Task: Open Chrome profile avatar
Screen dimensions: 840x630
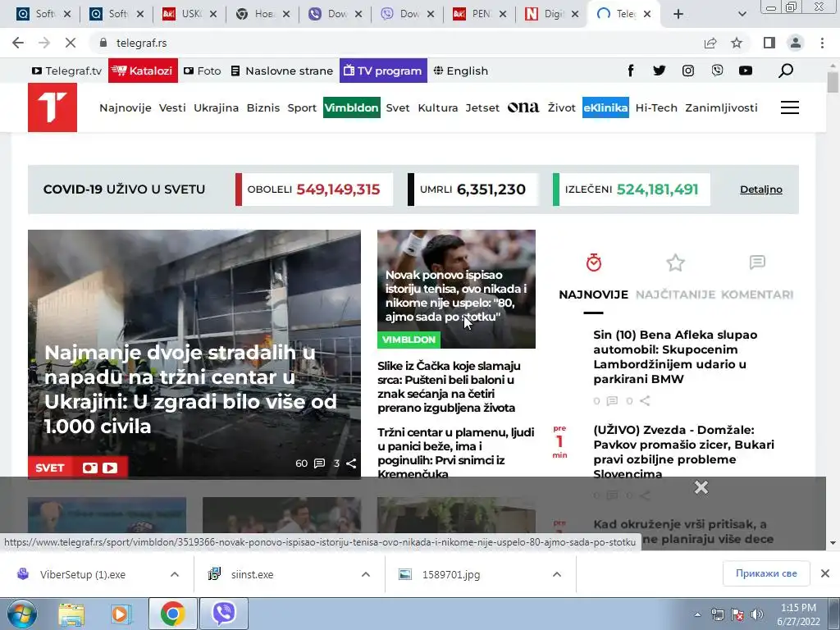Action: 796,43
